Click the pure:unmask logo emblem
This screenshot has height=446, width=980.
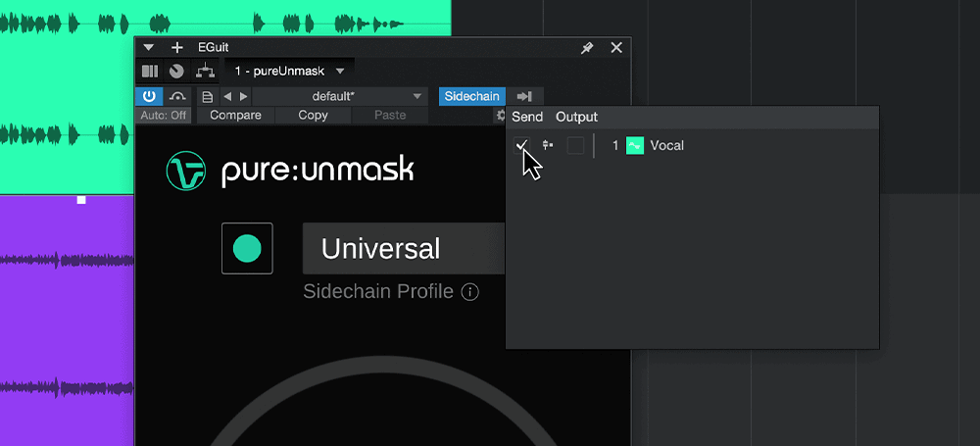tap(186, 171)
